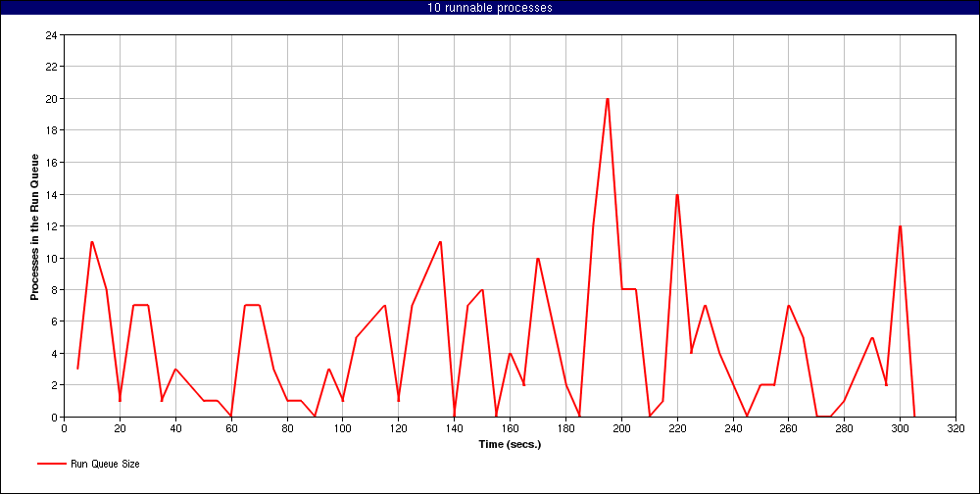
Task: Select the "Processes in the Run Queue" axis label
Action: click(x=35, y=226)
